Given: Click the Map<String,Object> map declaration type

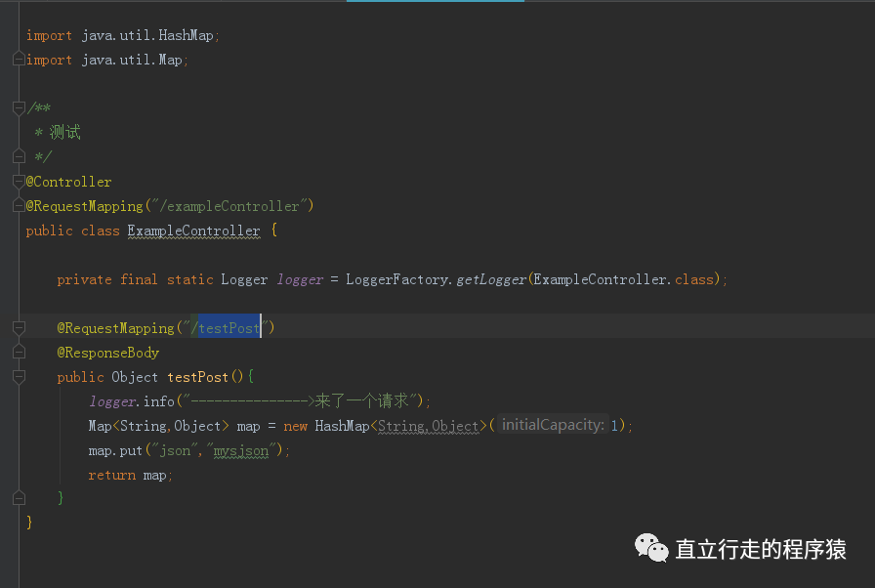Looking at the screenshot, I should [x=158, y=426].
